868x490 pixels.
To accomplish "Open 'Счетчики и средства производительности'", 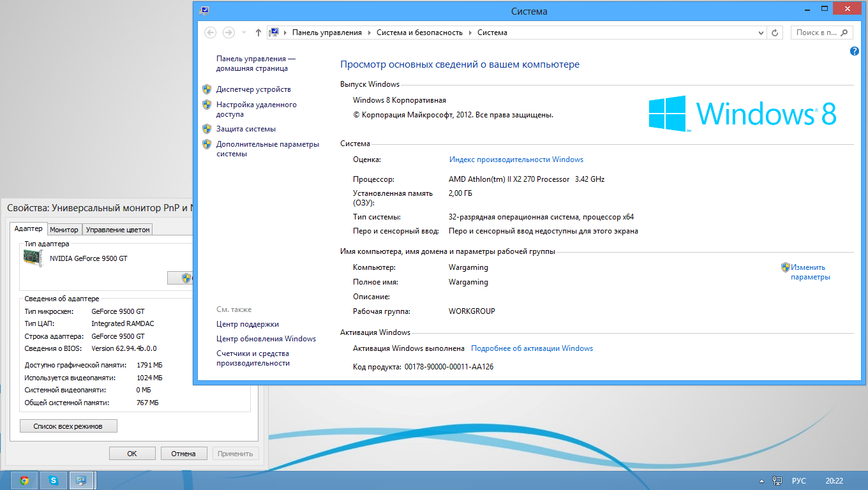I will pyautogui.click(x=253, y=358).
